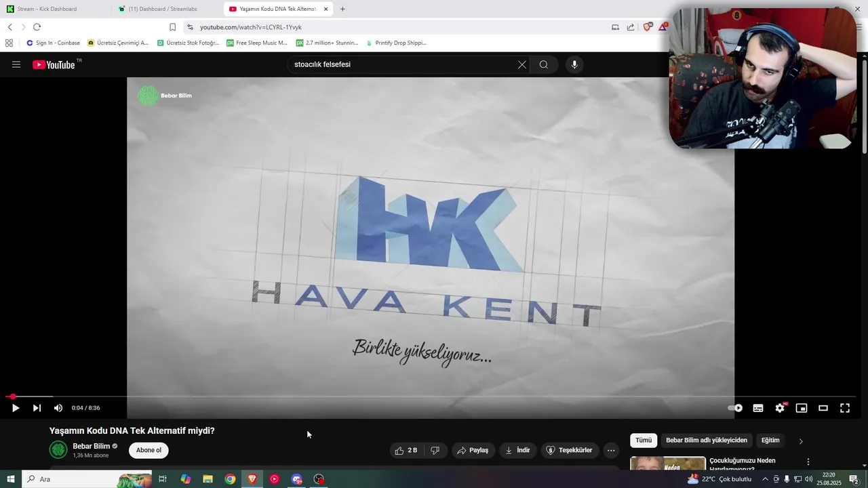The width and height of the screenshot is (868, 488).
Task: Play the paused video
Action: pyautogui.click(x=16, y=408)
